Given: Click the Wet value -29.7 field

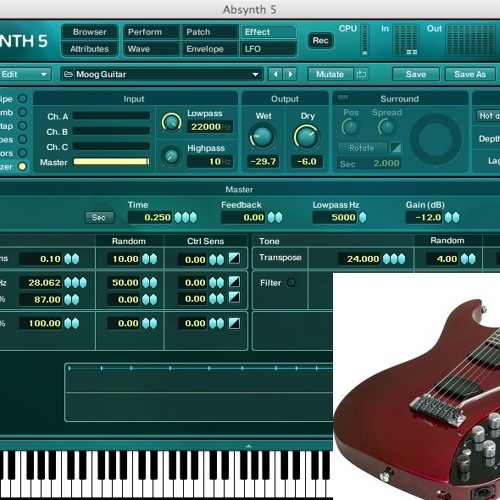Looking at the screenshot, I should point(263,162).
